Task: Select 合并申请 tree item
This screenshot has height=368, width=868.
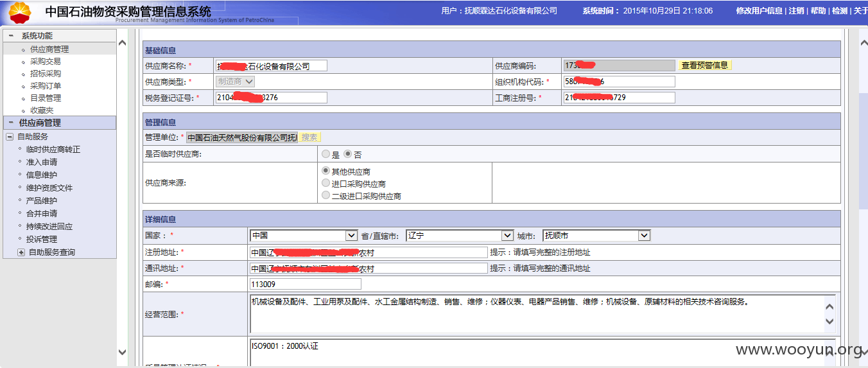Action: tap(42, 214)
